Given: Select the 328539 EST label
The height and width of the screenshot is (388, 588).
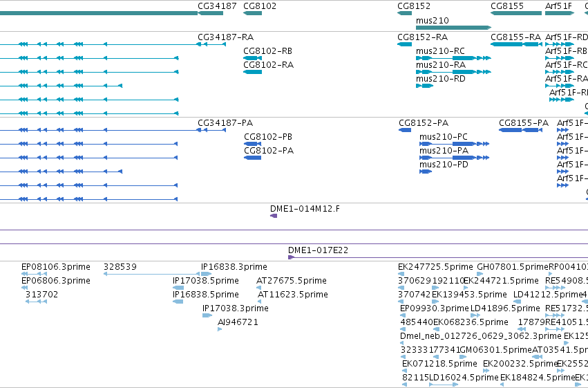Looking at the screenshot, I should (x=120, y=267).
